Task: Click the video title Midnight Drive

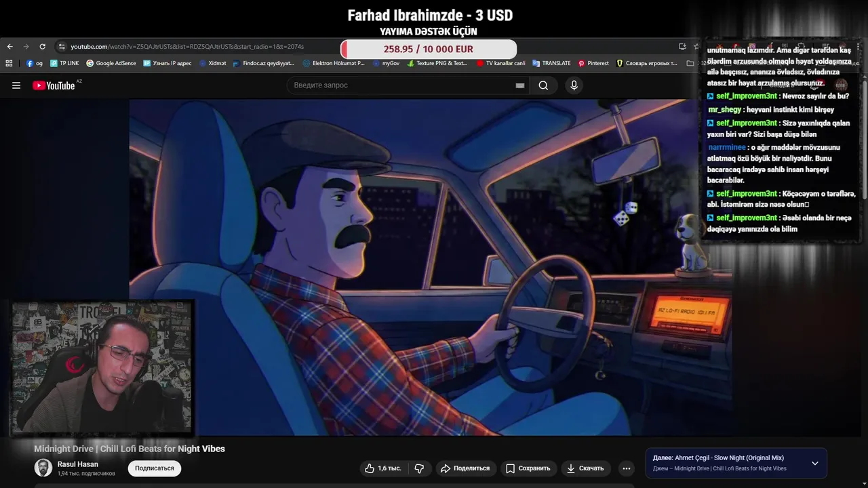Action: pyautogui.click(x=130, y=449)
